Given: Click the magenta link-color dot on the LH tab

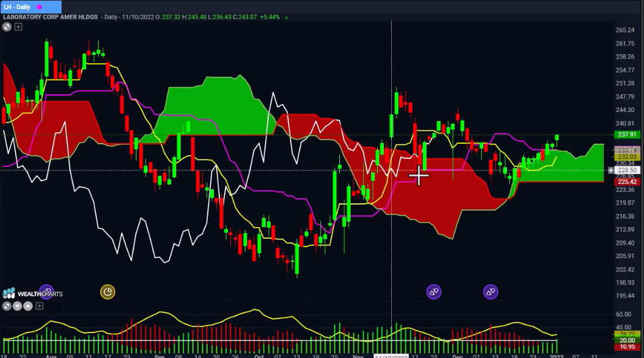Looking at the screenshot, I should [x=40, y=7].
